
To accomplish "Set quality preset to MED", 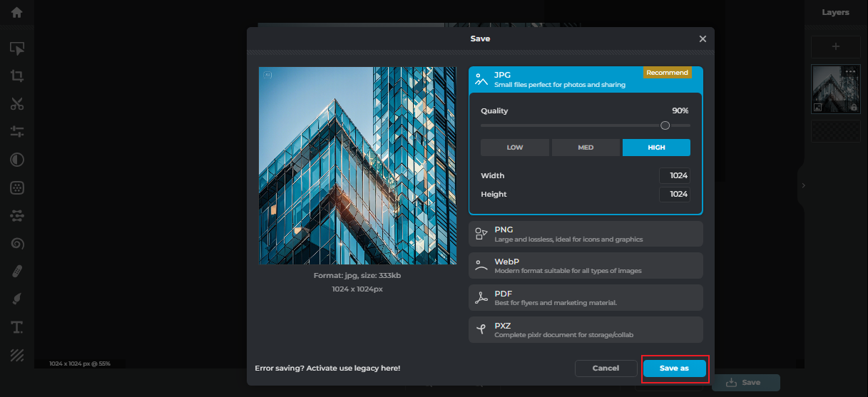I will (x=586, y=148).
